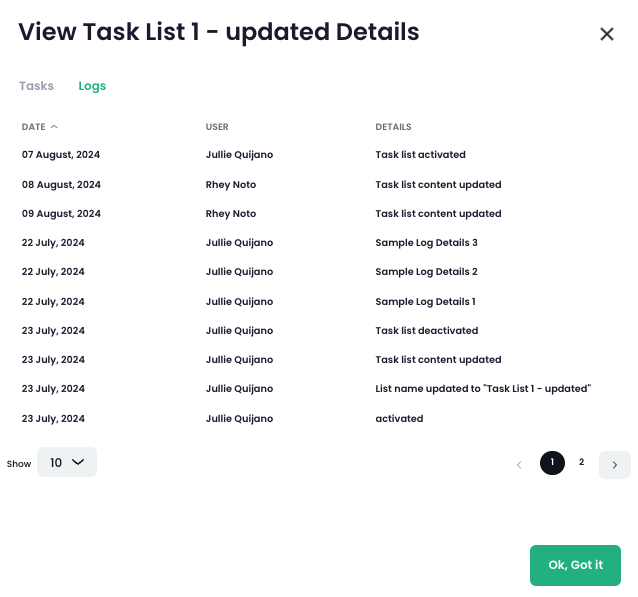This screenshot has height=597, width=638.
Task: Click the last row's activated detail
Action: click(399, 419)
